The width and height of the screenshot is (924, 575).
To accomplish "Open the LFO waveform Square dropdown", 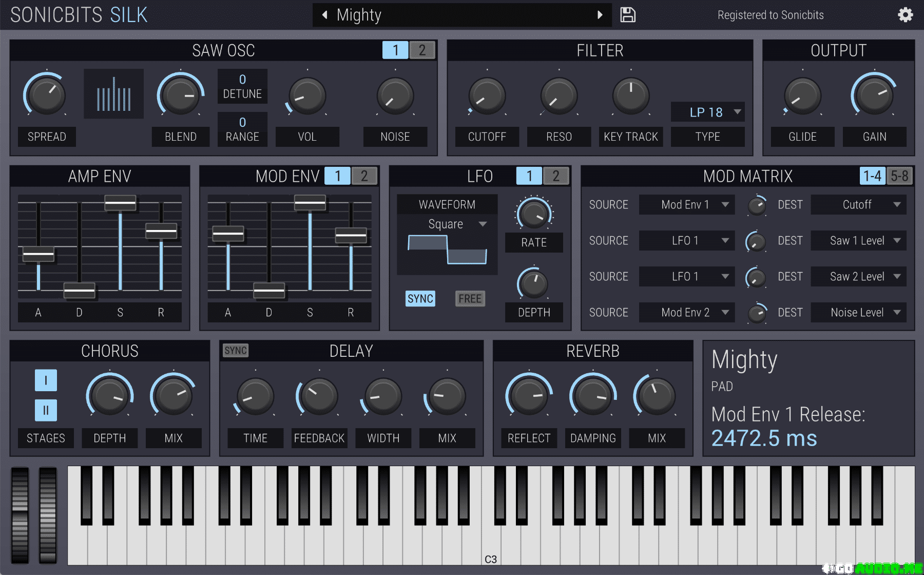I will tap(447, 224).
